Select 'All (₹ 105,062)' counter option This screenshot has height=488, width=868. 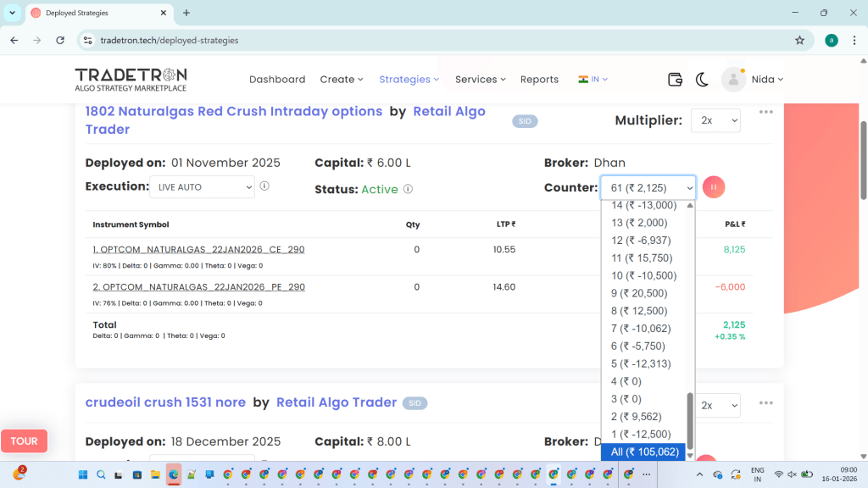pos(645,452)
